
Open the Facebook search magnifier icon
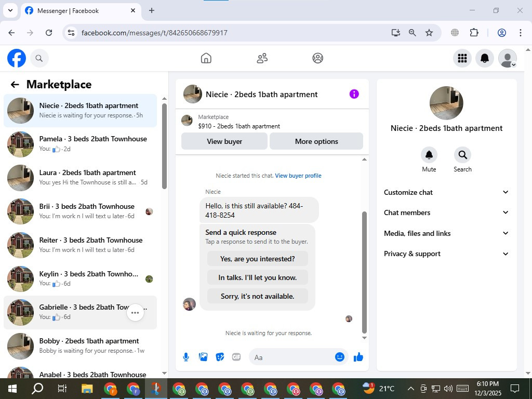point(39,58)
